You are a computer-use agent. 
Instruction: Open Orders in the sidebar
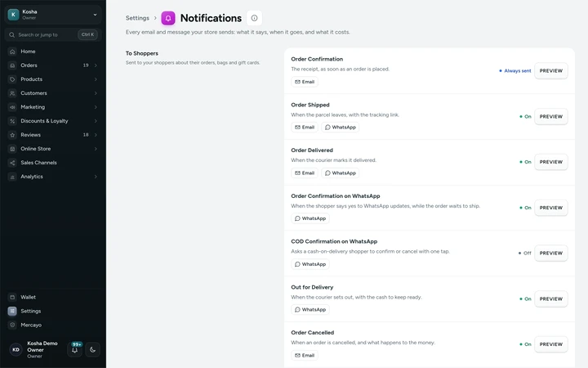pos(53,65)
